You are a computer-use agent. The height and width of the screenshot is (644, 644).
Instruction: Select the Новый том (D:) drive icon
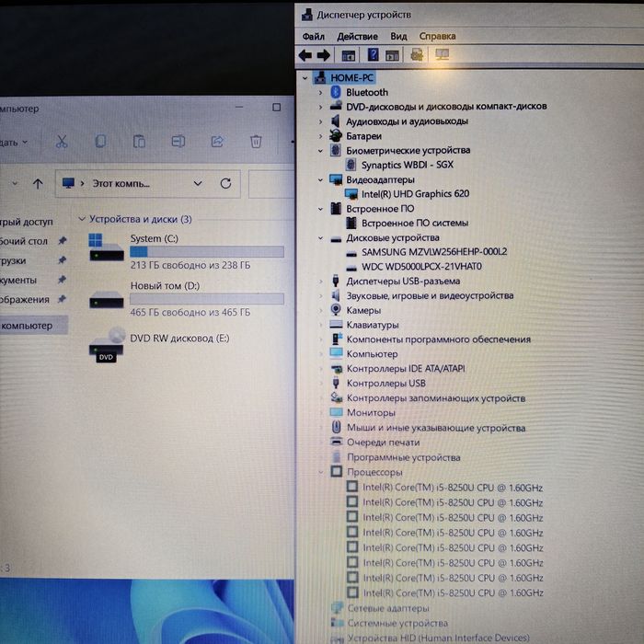coord(107,299)
